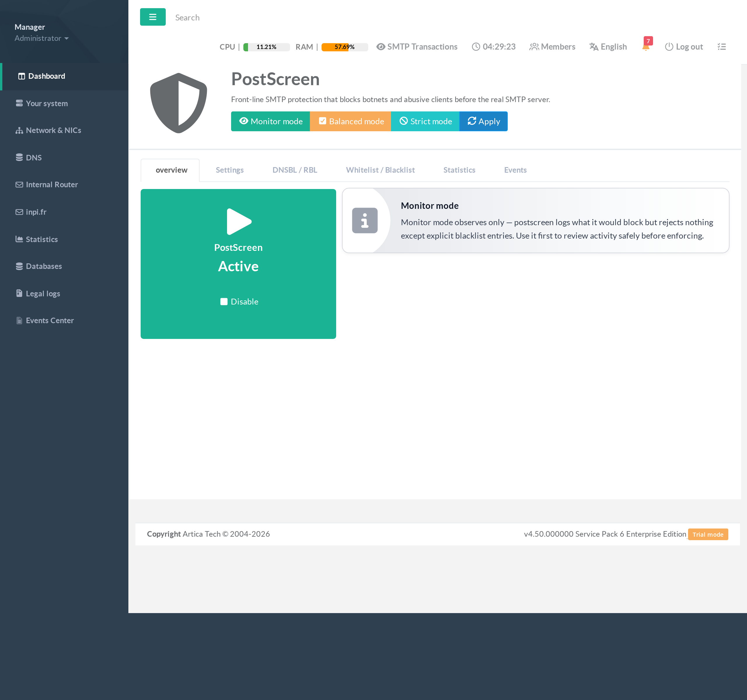This screenshot has height=700, width=747.
Task: Click Log out
Action: [683, 47]
